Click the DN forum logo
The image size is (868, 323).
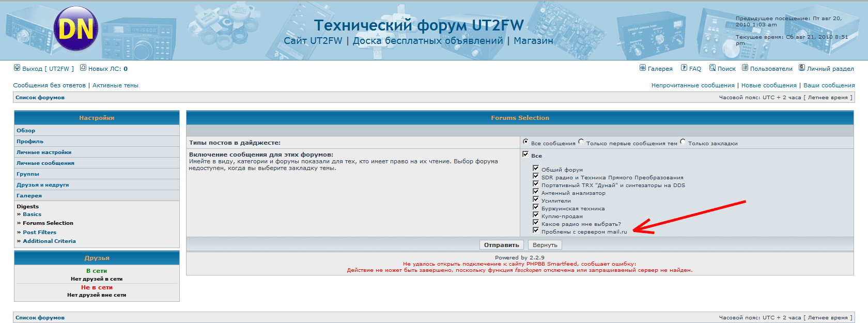[76, 29]
